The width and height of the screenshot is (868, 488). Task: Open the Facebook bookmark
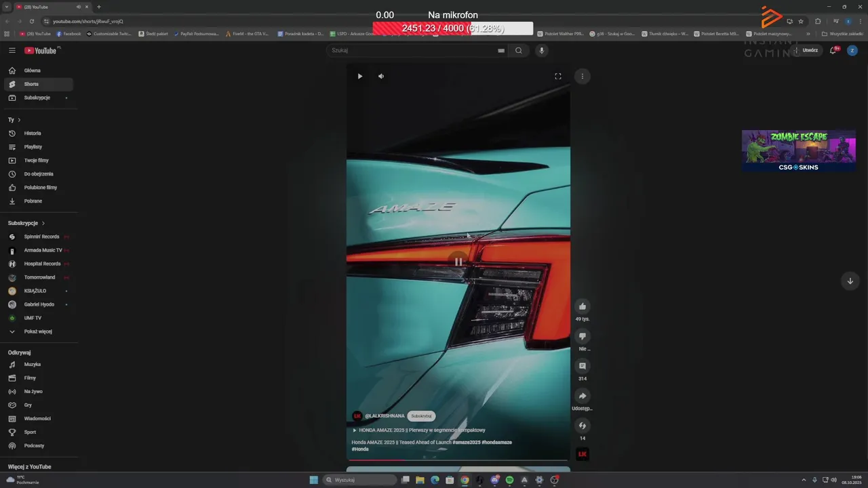68,33
